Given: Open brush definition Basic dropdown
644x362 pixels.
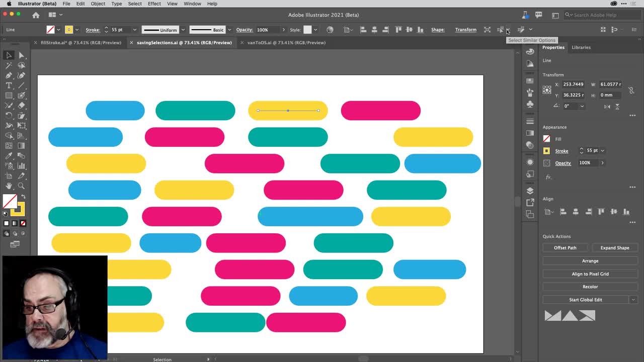Looking at the screenshot, I should pos(229,30).
